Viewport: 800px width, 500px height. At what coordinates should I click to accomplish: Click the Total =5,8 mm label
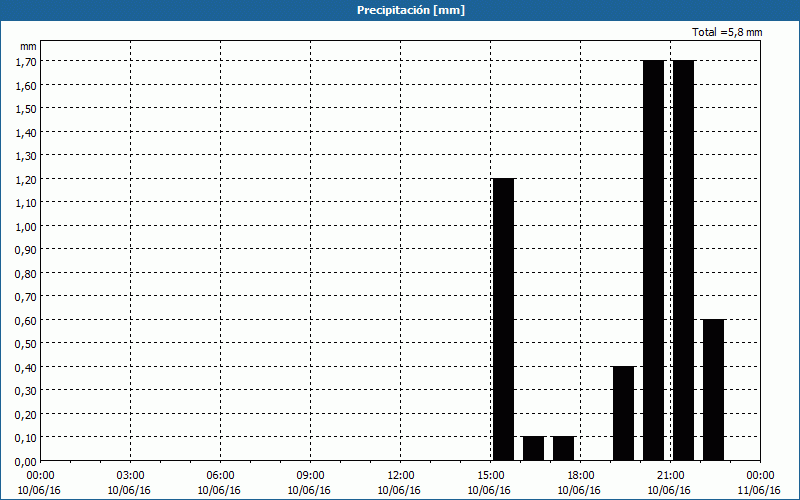tap(727, 32)
